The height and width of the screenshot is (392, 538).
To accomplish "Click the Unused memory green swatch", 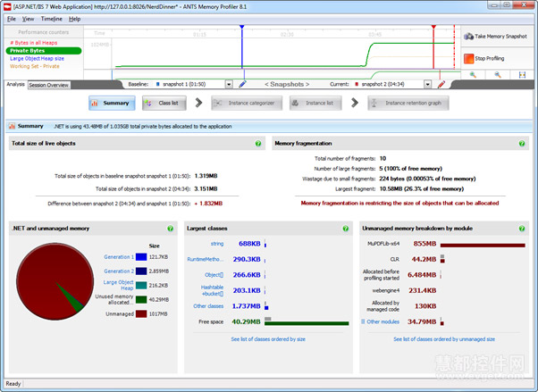I will (141, 299).
